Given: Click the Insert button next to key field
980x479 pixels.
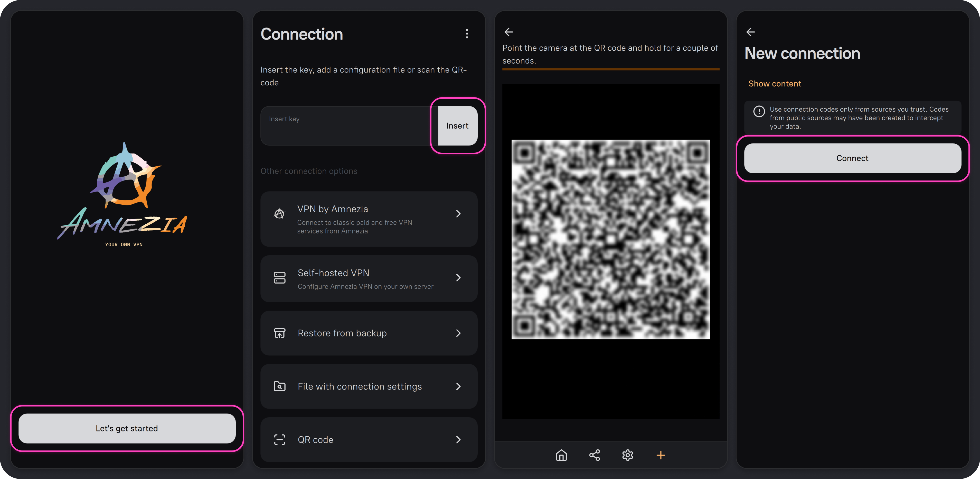Looking at the screenshot, I should pyautogui.click(x=457, y=126).
